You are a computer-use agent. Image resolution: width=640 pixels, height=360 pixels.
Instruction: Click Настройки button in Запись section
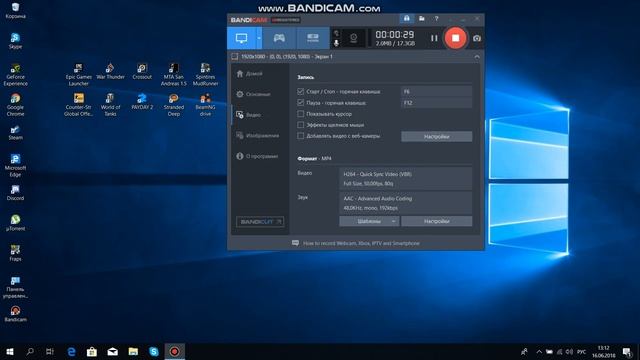click(436, 137)
